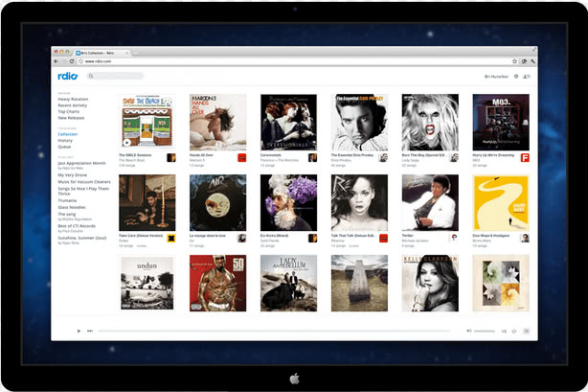Open New Releases in sidebar
This screenshot has height=392, width=588.
pos(71,118)
